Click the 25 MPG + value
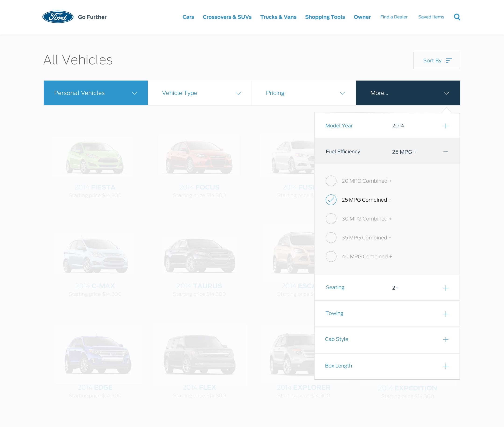 [404, 152]
